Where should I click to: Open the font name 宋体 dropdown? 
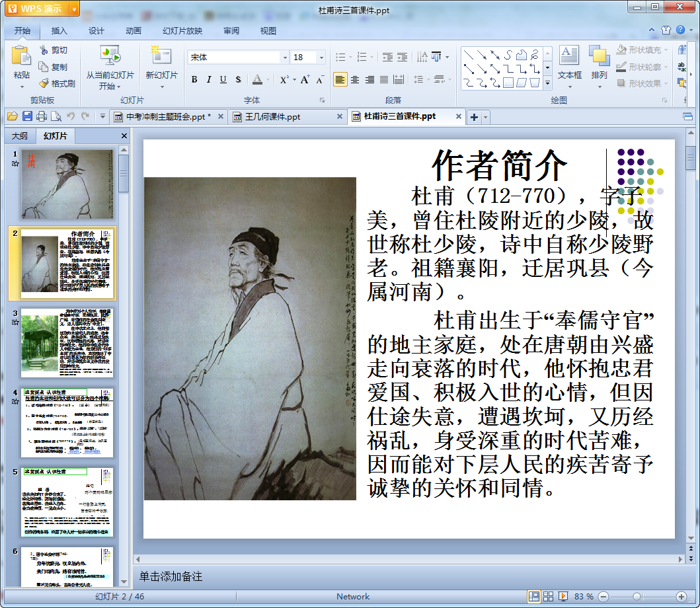pos(285,57)
